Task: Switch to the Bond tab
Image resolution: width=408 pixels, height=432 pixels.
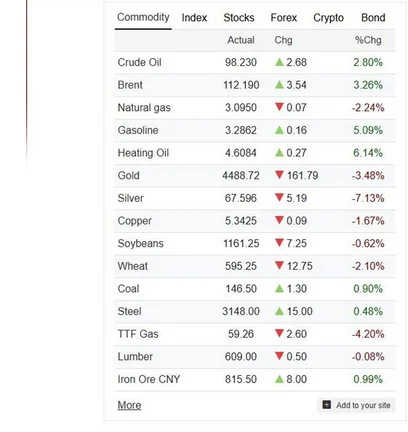Action: (373, 18)
